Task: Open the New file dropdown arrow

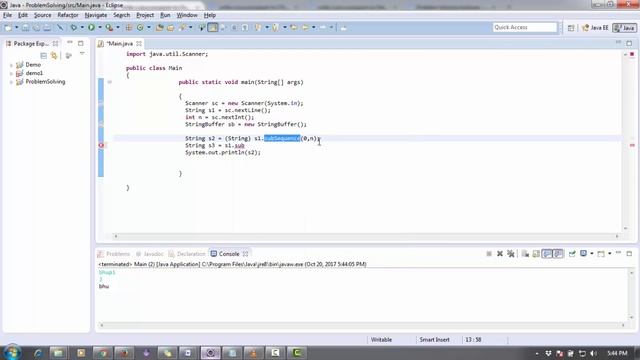Action: (16, 27)
